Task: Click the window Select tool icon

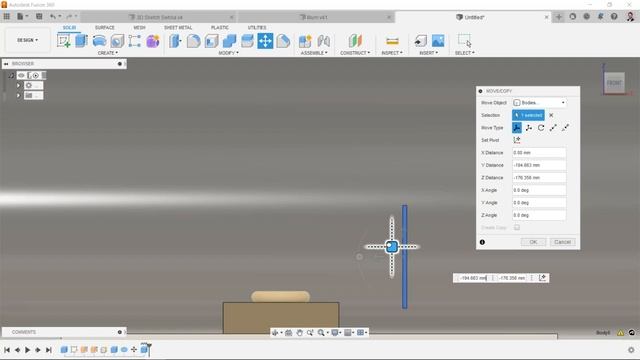Action: [x=464, y=41]
